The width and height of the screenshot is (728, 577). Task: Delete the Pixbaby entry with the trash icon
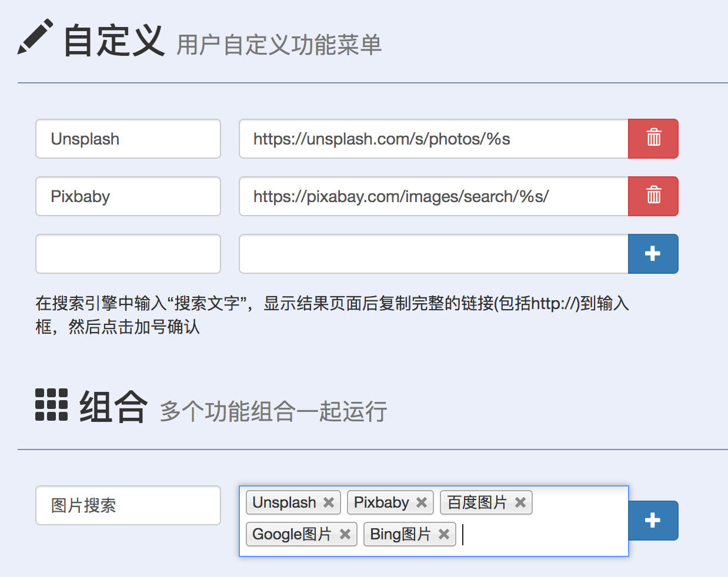[x=653, y=196]
